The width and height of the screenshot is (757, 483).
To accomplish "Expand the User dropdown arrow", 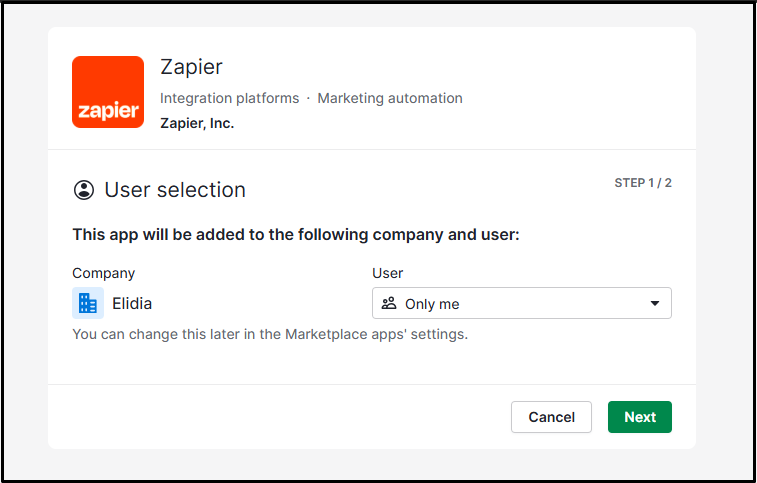I will [x=655, y=303].
